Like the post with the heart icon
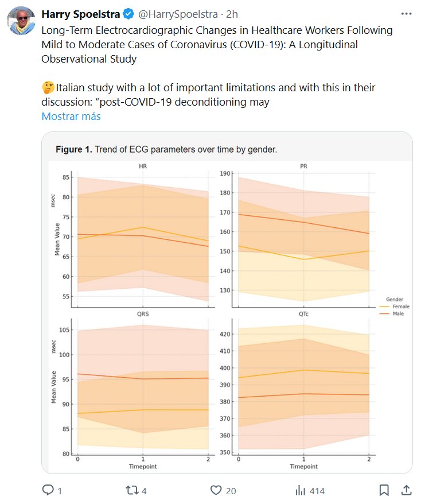This screenshot has height=504, width=421. (x=216, y=490)
